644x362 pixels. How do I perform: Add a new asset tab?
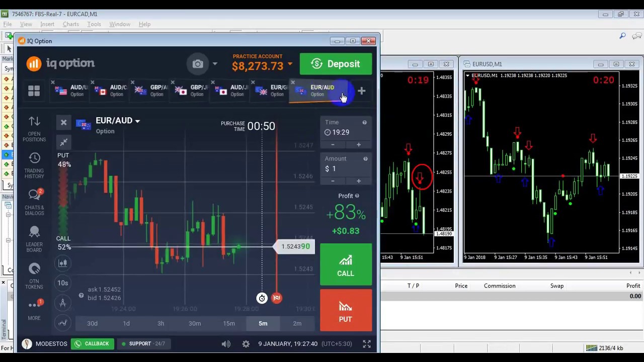[361, 91]
